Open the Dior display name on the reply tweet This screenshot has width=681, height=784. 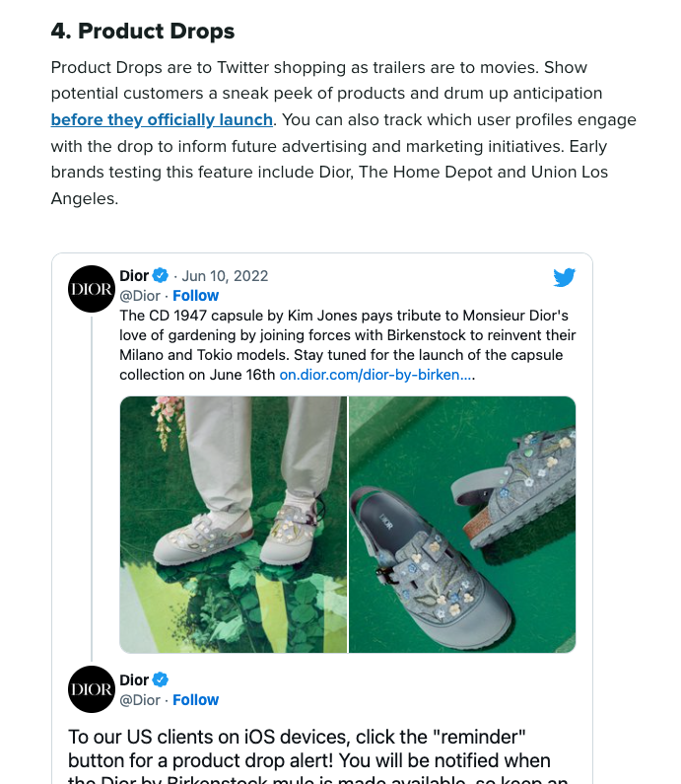(134, 680)
